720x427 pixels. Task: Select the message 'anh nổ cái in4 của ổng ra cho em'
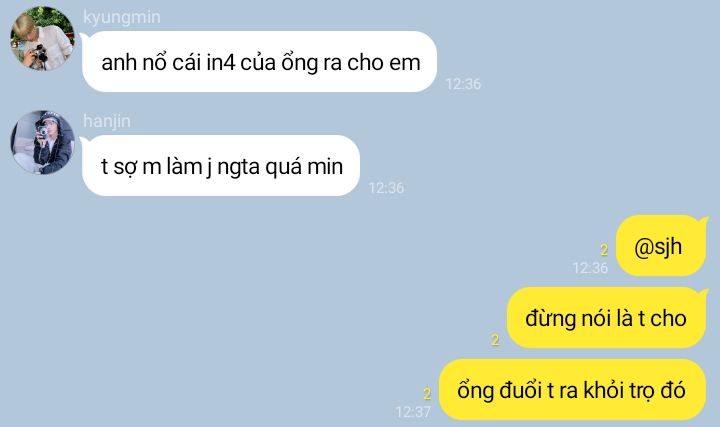[x=259, y=62]
